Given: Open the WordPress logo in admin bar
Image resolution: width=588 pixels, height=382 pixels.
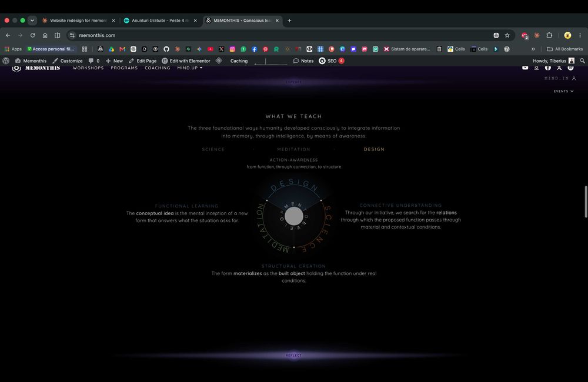Looking at the screenshot, I should pos(6,61).
